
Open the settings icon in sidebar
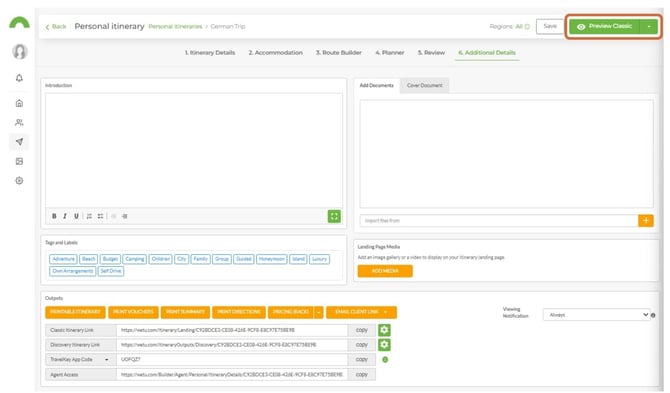tap(19, 181)
